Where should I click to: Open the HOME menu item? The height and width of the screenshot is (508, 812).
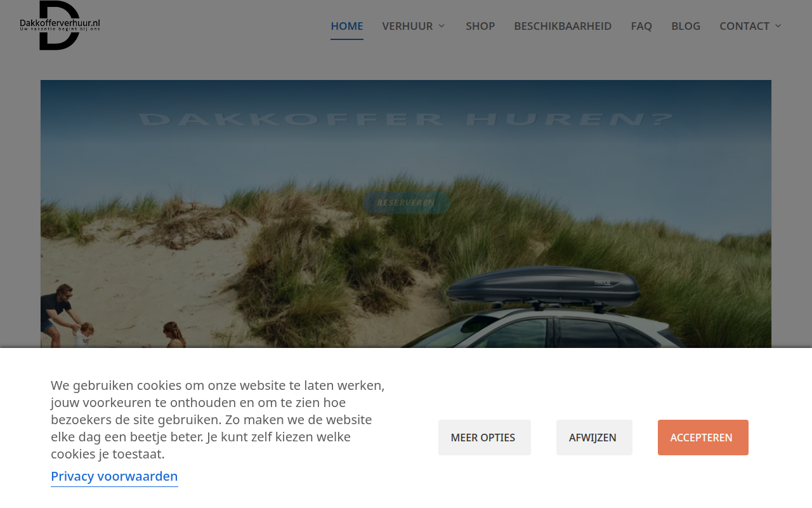(x=347, y=26)
